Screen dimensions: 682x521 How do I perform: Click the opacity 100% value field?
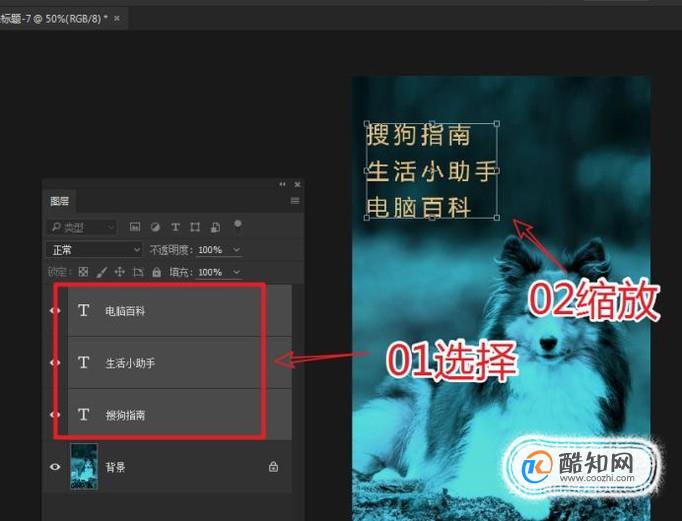211,250
